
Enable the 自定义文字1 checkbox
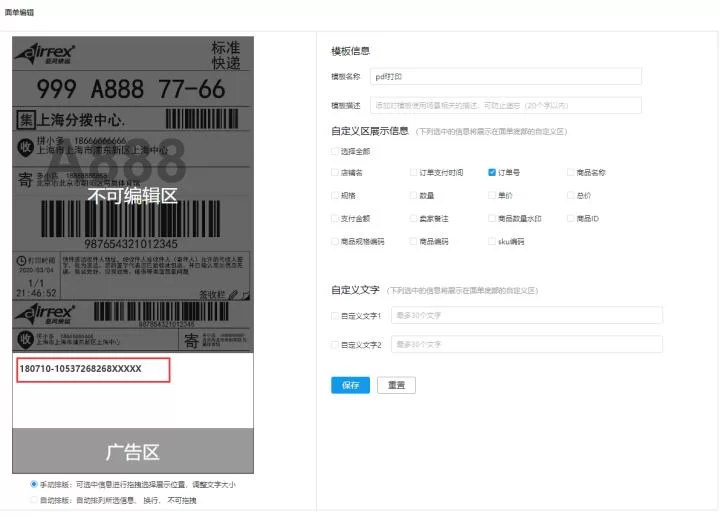pyautogui.click(x=335, y=315)
